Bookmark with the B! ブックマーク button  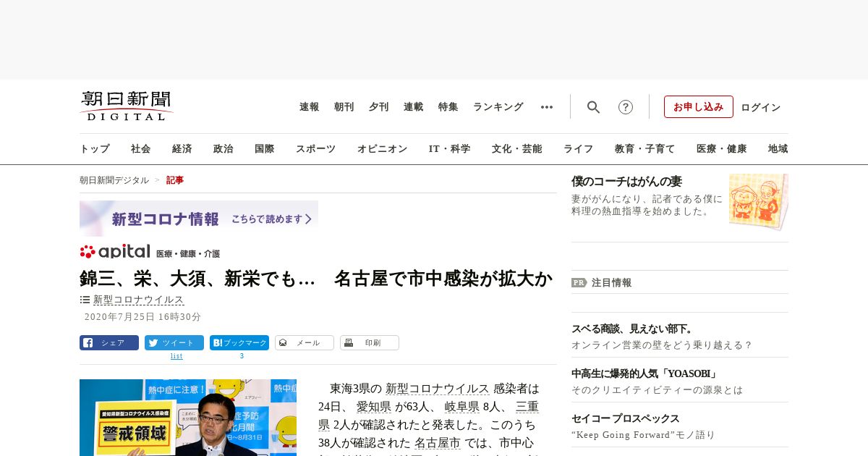coord(239,343)
